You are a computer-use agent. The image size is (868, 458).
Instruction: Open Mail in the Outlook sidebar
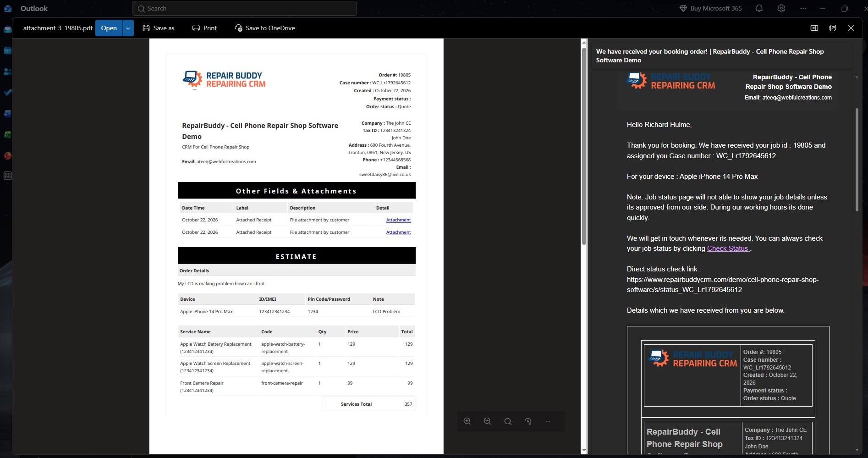[7, 29]
